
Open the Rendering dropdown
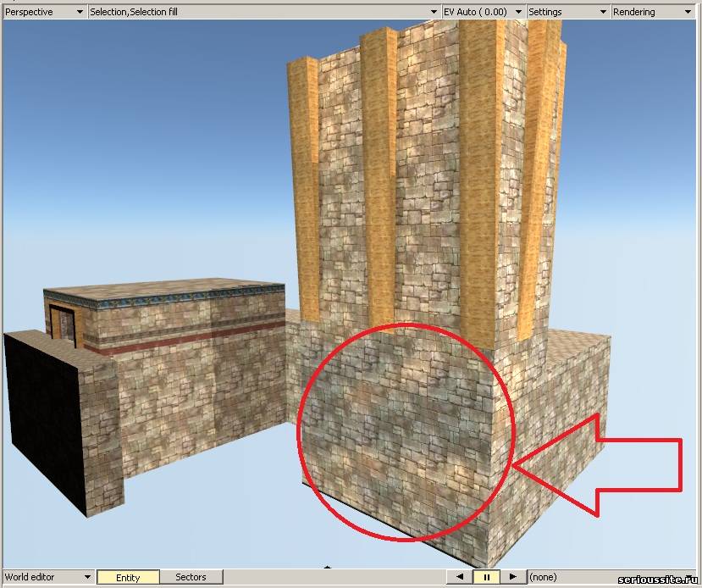653,12
